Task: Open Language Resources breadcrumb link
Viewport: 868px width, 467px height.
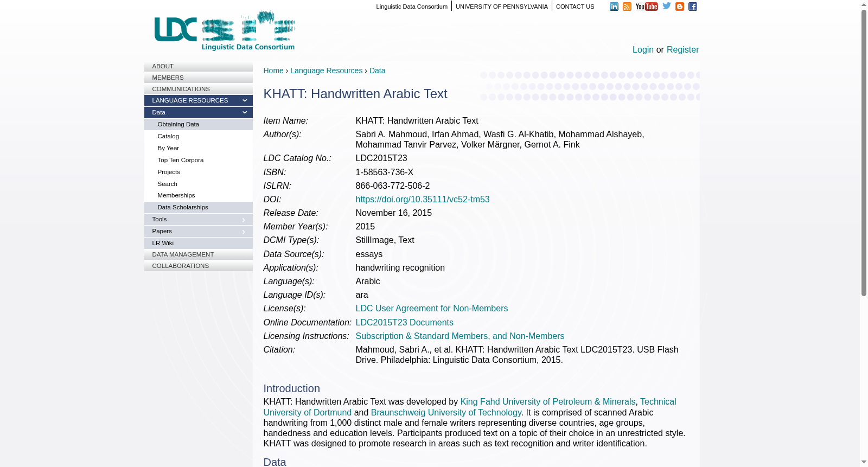Action: (326, 71)
